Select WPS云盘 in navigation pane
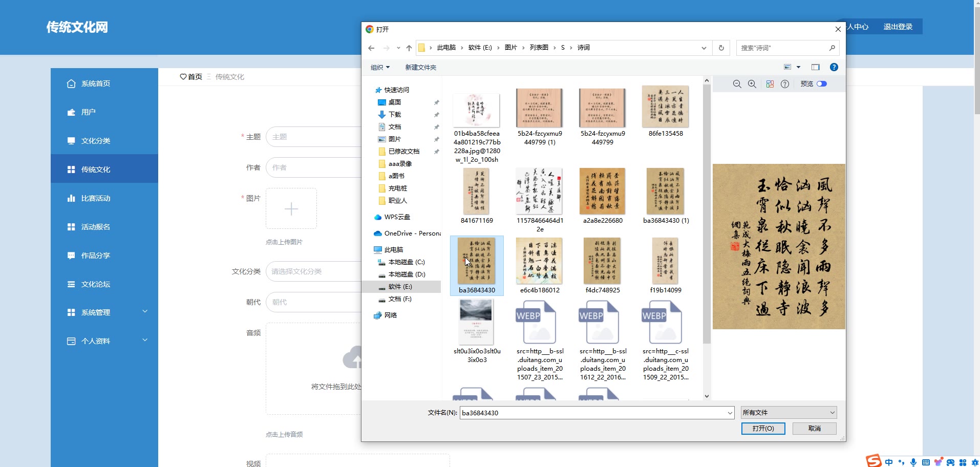 point(397,217)
